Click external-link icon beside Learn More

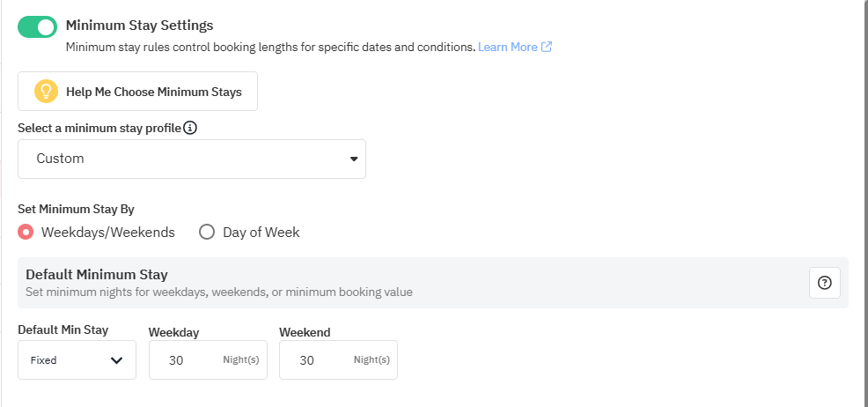click(x=547, y=47)
